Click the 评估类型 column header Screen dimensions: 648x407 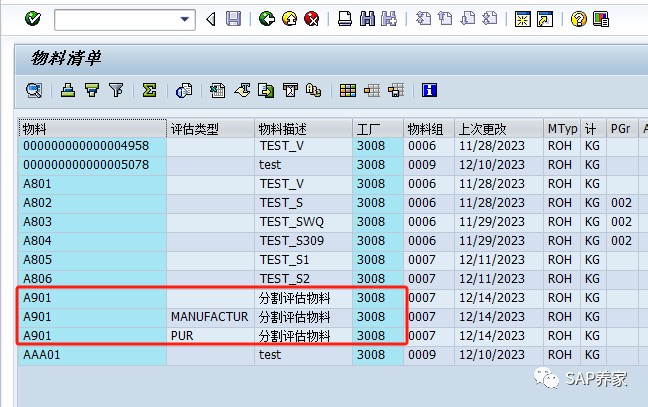click(x=211, y=129)
